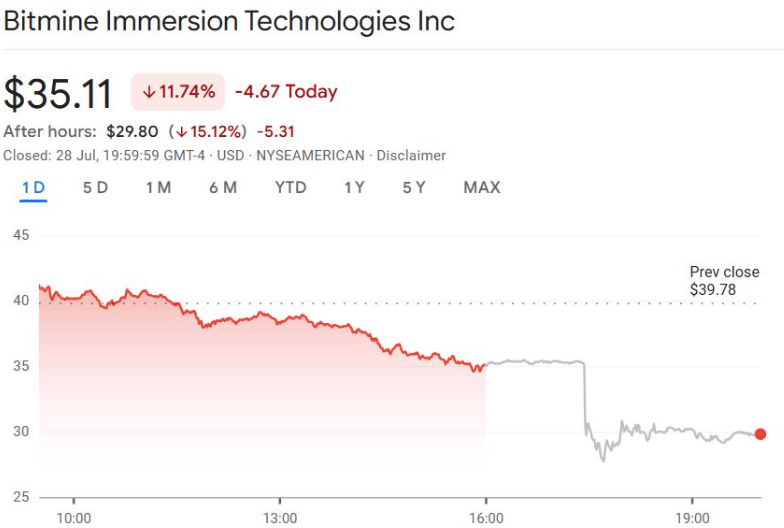Click the red endpoint dot on chart
This screenshot has height=528, width=784.
[x=760, y=434]
